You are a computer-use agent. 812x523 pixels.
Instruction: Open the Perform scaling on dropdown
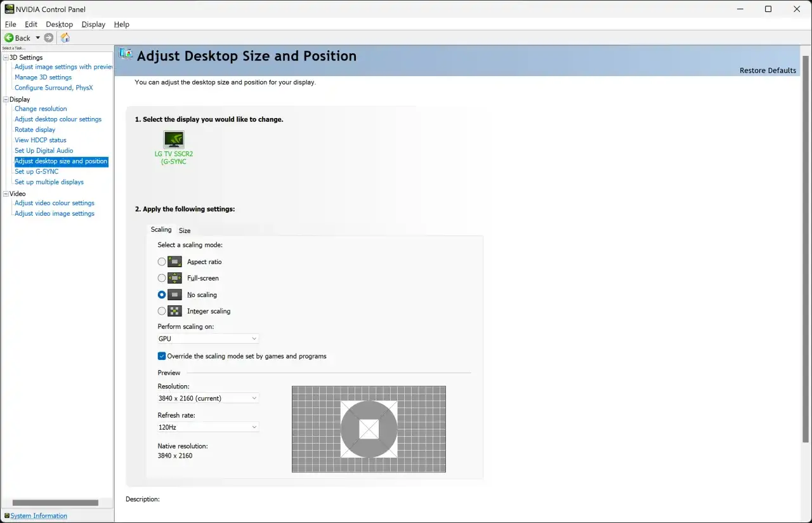click(x=208, y=339)
